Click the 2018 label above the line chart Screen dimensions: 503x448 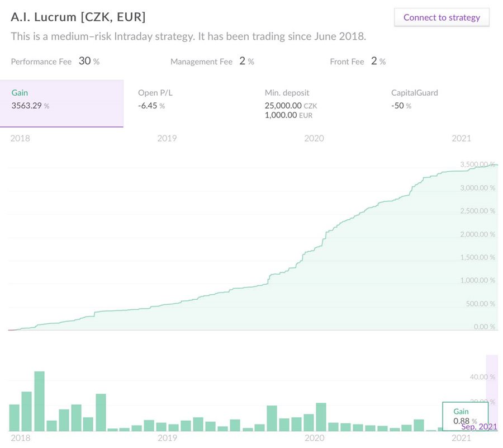(x=20, y=138)
